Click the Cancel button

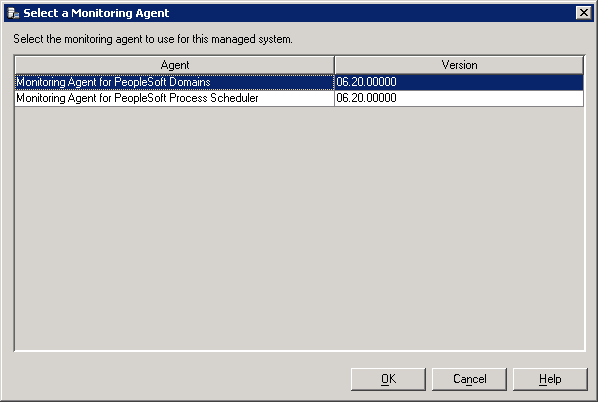point(469,379)
